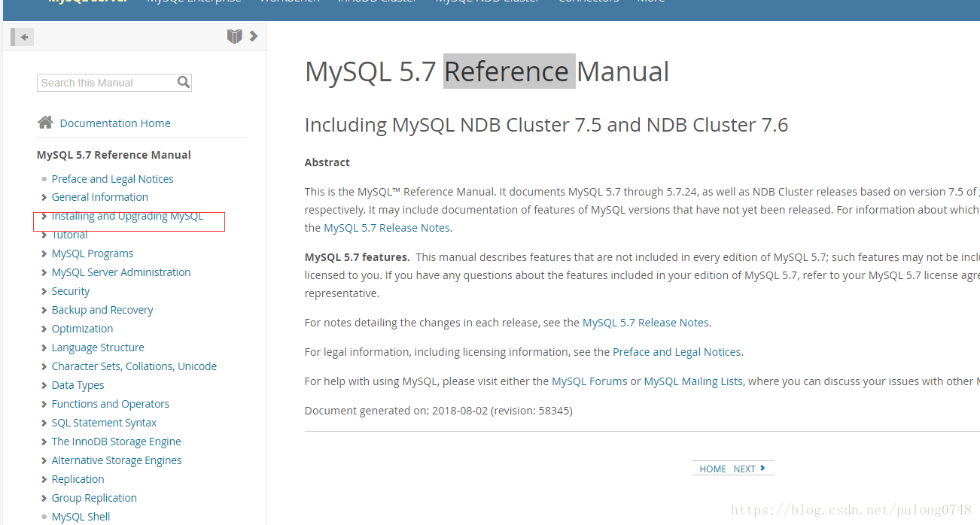Open the Replication chapter link
This screenshot has width=980, height=525.
(x=78, y=479)
